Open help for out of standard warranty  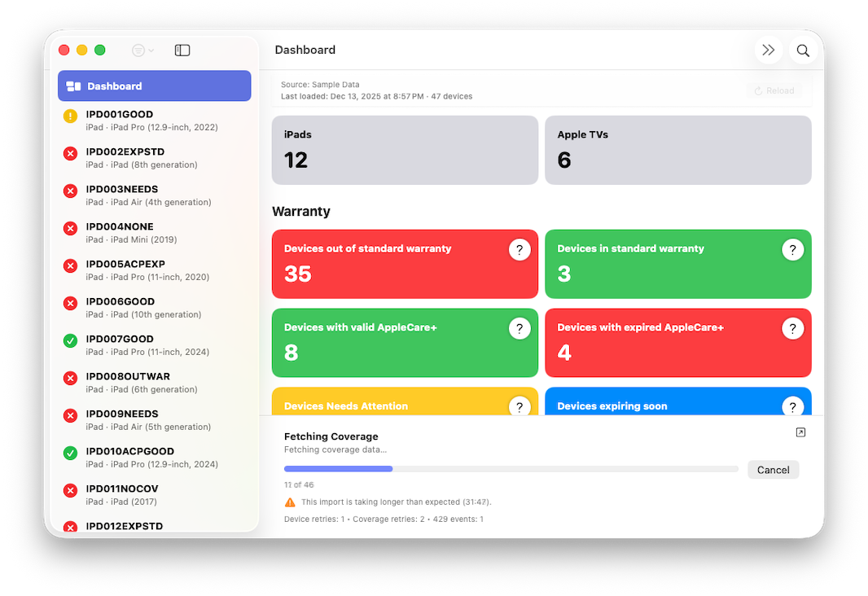pos(519,250)
